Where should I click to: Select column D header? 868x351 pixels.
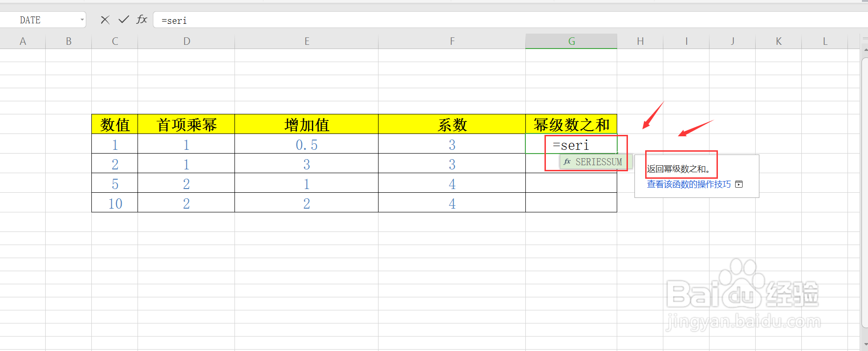coord(186,41)
